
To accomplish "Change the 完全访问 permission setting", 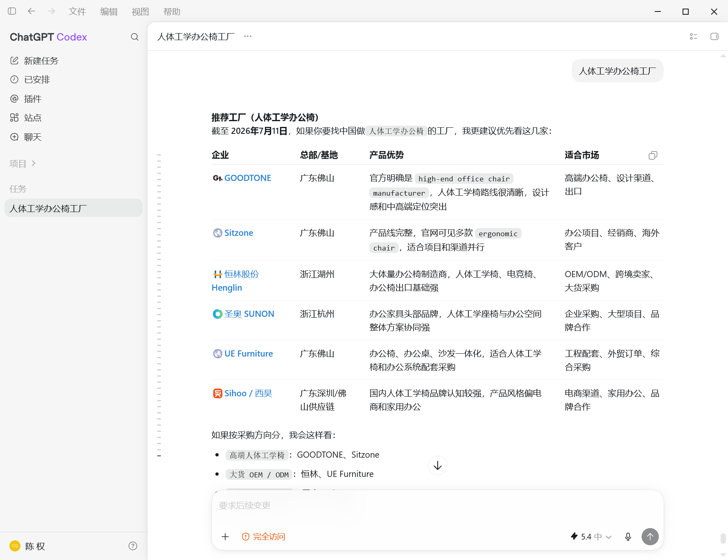I will click(263, 537).
